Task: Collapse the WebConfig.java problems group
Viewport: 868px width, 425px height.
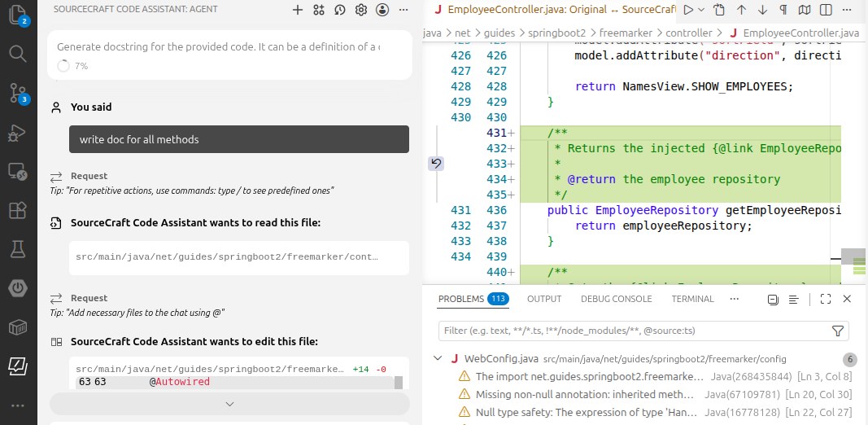Action: tap(438, 358)
